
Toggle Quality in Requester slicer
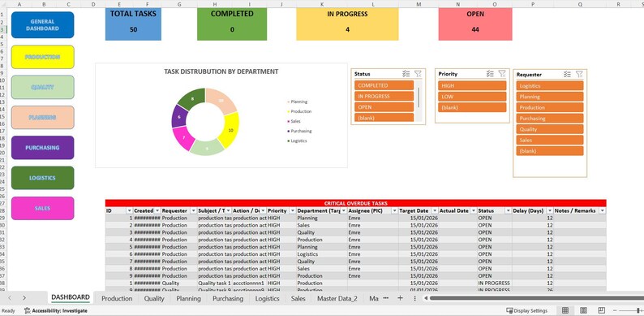550,129
